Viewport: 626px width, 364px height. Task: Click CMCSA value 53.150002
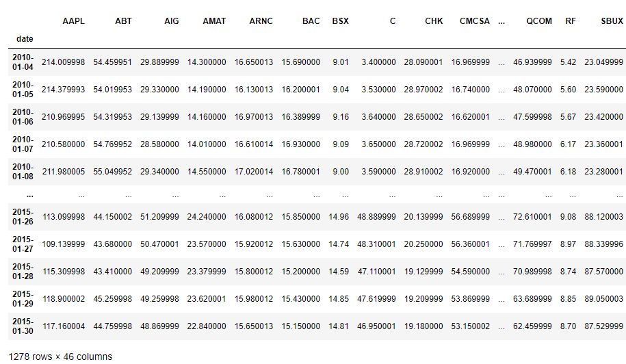coord(470,326)
